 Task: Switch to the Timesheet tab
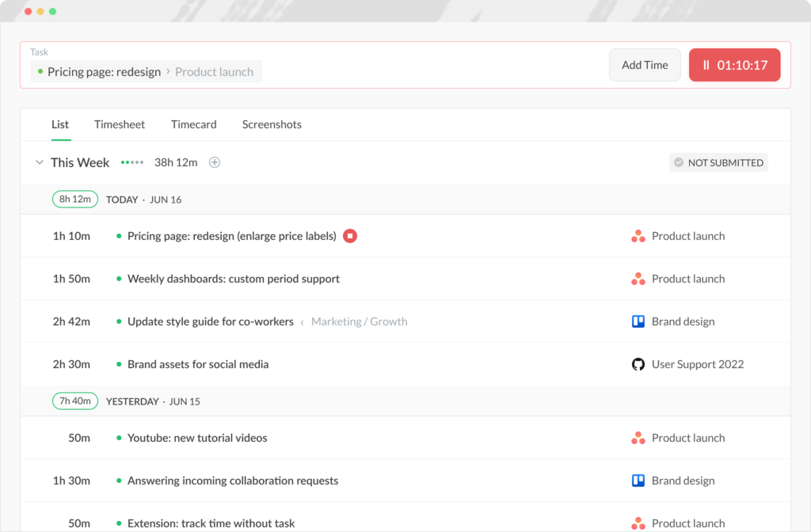pos(119,124)
